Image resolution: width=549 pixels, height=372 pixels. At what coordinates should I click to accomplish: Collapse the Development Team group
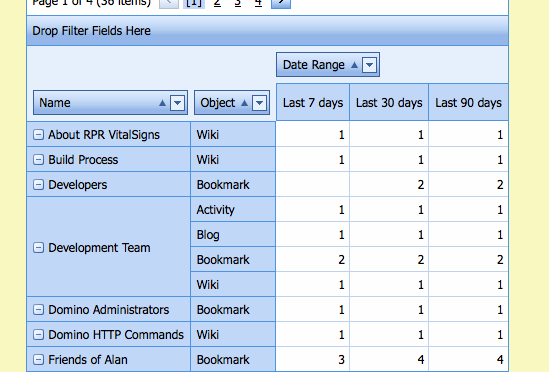[38, 248]
